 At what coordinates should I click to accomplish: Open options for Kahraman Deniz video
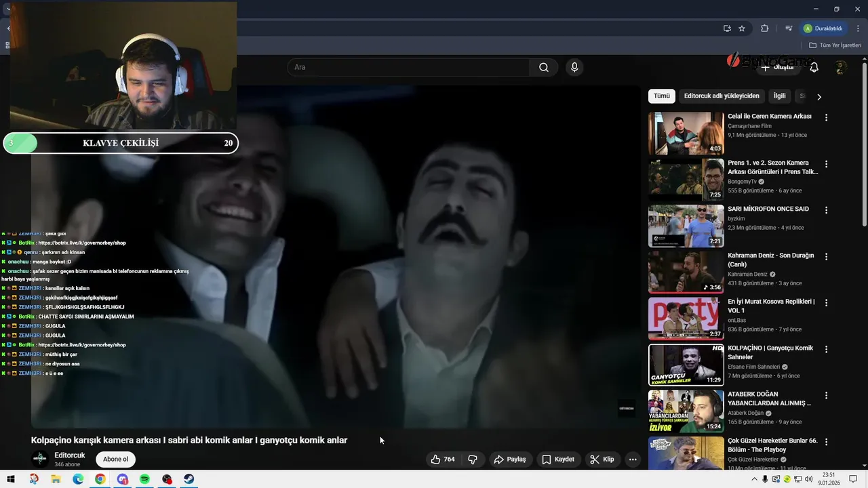pos(826,257)
